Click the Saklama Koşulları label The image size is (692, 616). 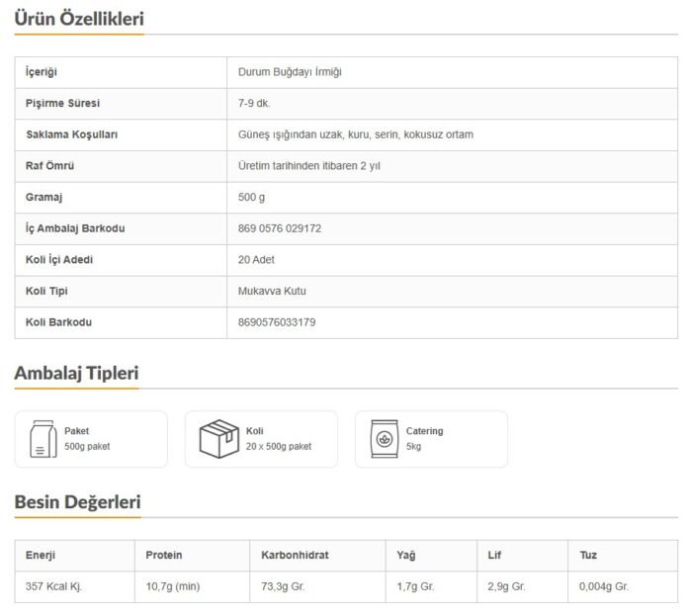pos(72,134)
